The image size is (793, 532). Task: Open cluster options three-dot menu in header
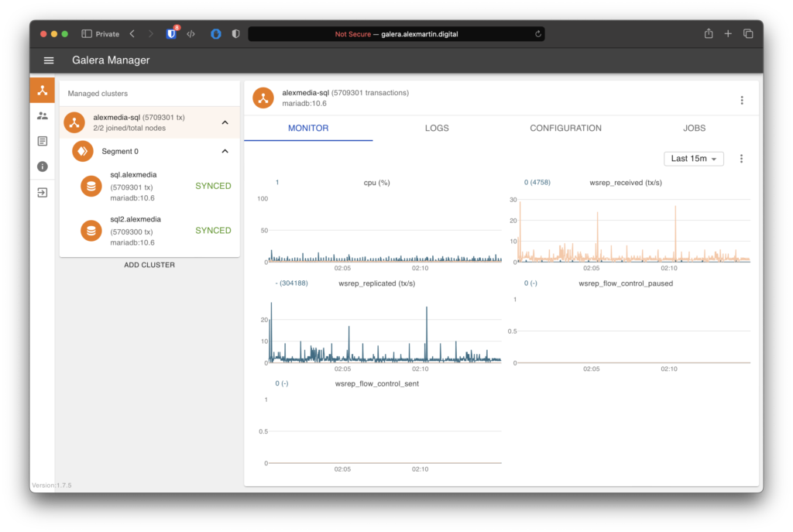point(741,100)
